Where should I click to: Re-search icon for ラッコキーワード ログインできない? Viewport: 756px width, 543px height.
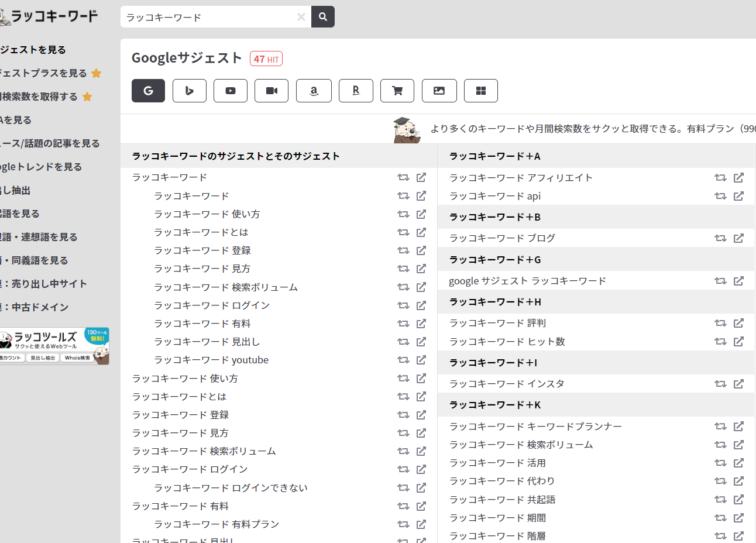(x=403, y=488)
